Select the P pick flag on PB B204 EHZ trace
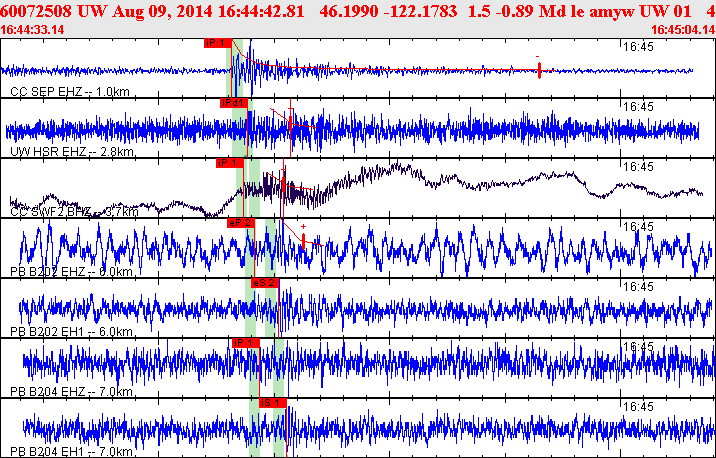 click(245, 342)
